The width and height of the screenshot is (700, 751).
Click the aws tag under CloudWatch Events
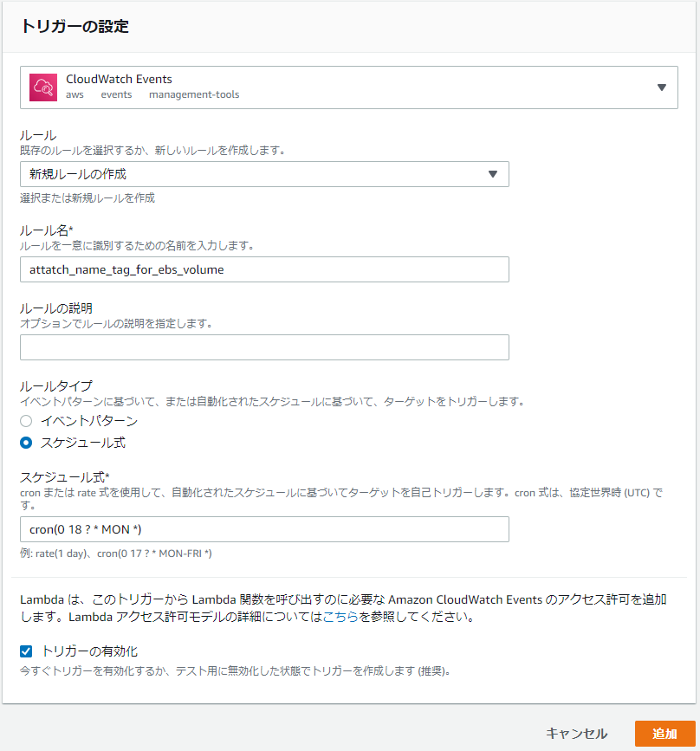coord(75,94)
